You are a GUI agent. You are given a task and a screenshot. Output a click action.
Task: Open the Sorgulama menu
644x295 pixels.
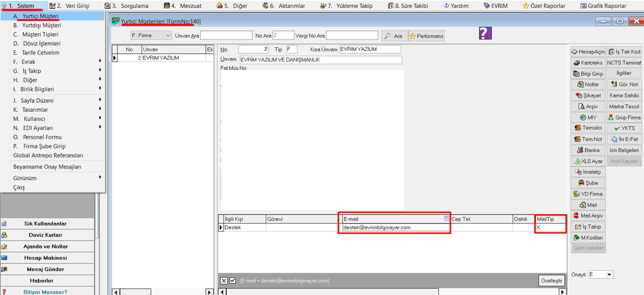pyautogui.click(x=127, y=6)
